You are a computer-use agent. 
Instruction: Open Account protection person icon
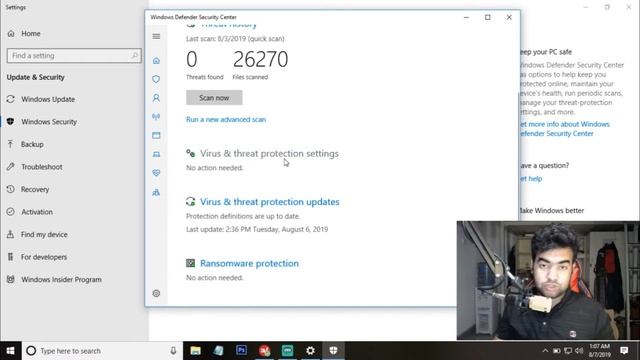(x=156, y=98)
